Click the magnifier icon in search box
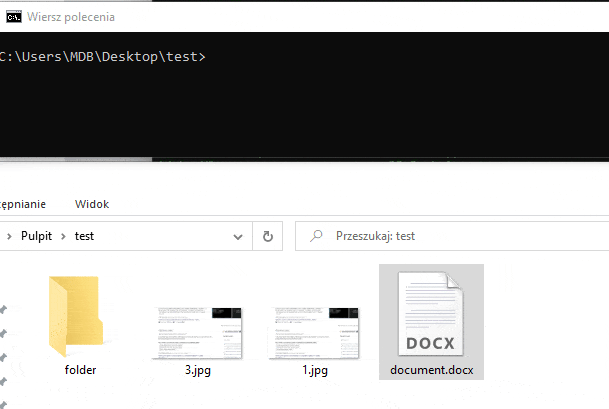Viewport: 609px width, 409px height. coord(317,237)
